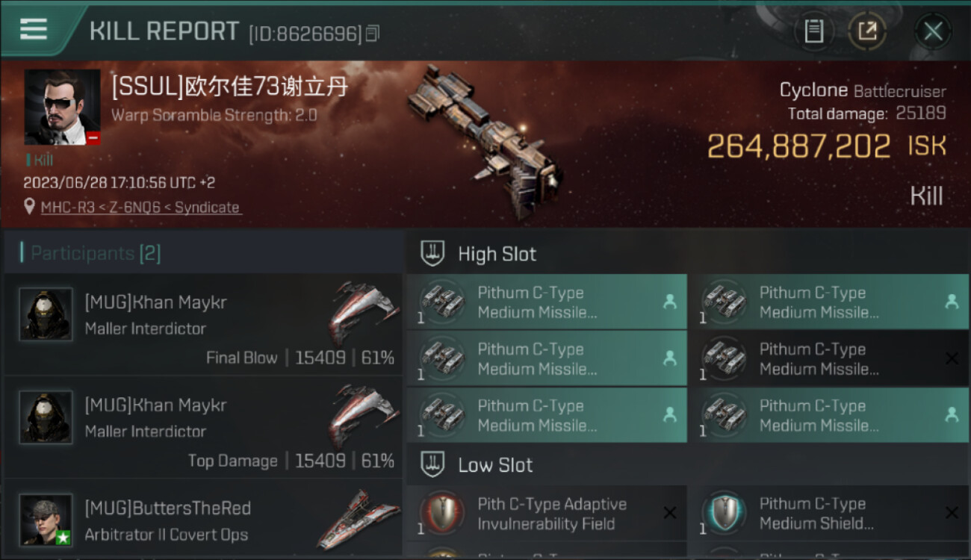
Task: Copy the kill report ID
Action: point(373,34)
